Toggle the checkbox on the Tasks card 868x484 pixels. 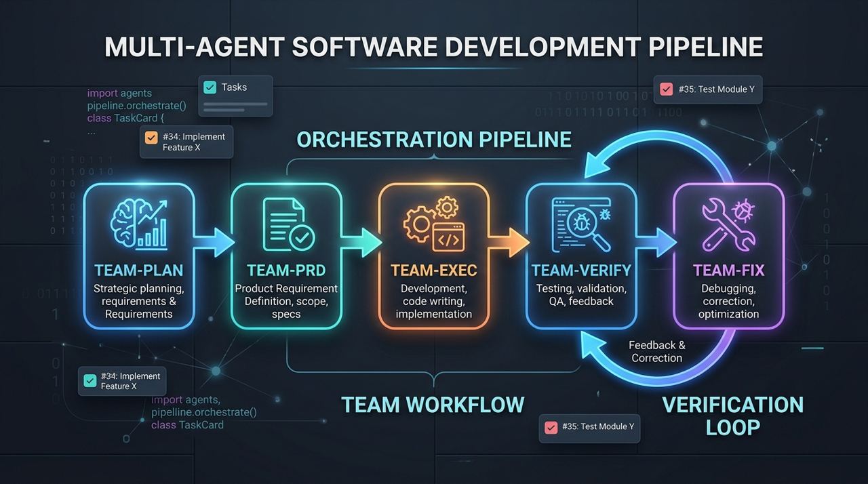click(x=209, y=87)
